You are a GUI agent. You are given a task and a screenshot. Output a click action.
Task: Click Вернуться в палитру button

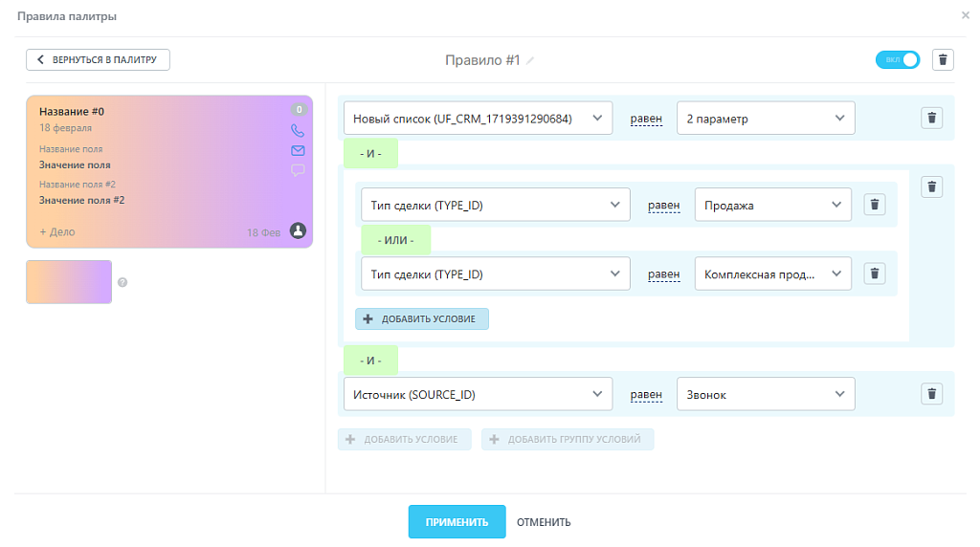pyautogui.click(x=98, y=59)
